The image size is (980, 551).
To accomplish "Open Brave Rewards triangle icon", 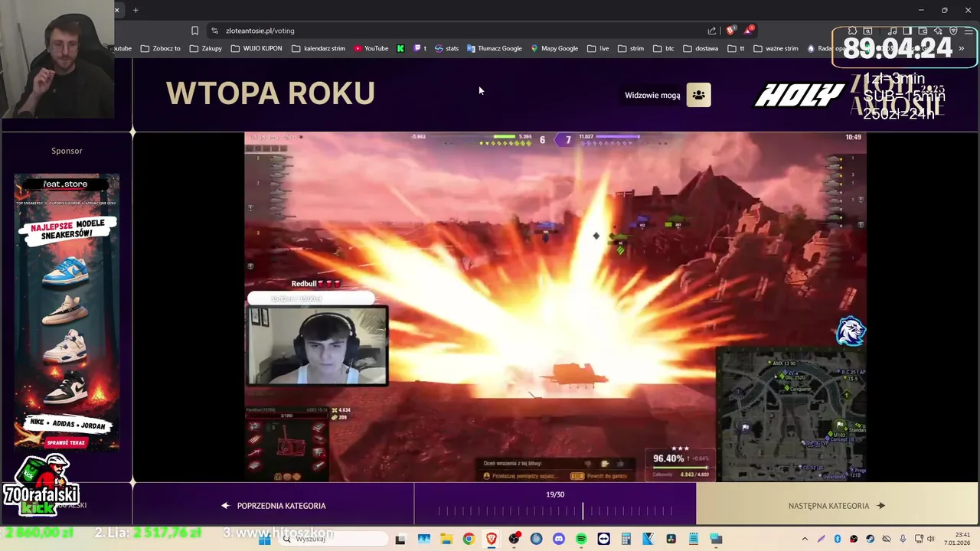I will (749, 31).
